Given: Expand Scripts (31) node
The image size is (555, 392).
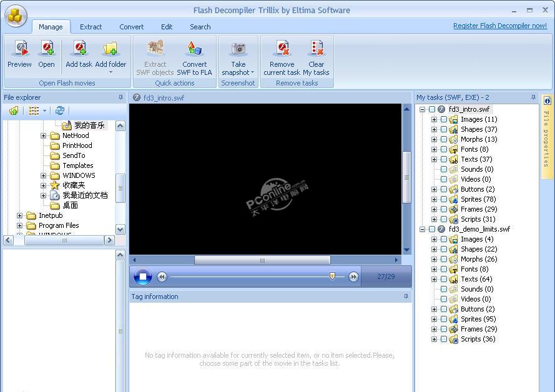Looking at the screenshot, I should (x=434, y=219).
